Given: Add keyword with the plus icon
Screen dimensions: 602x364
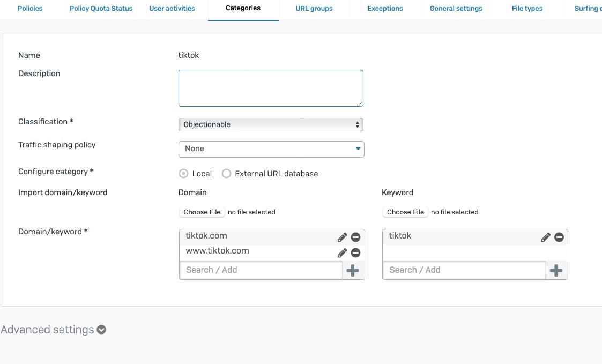Looking at the screenshot, I should click(556, 270).
